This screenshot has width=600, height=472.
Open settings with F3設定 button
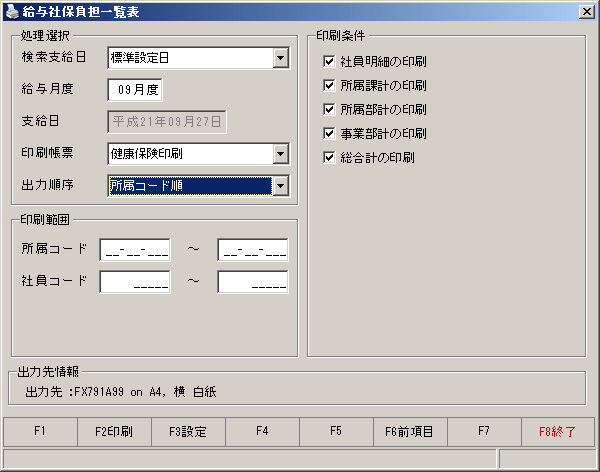(x=188, y=432)
